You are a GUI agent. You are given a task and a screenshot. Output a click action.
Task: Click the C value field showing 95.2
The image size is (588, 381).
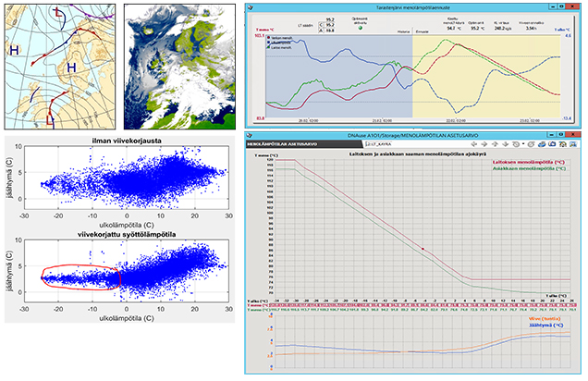(x=330, y=24)
